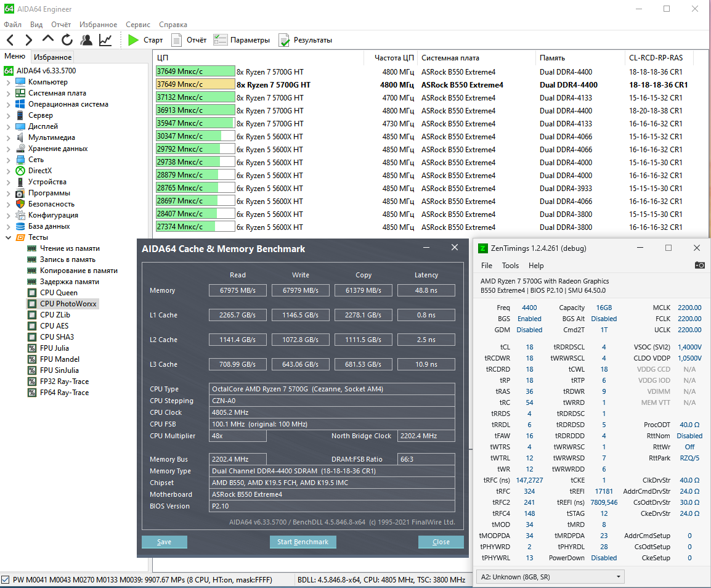Open the Файл menu
Image resolution: width=711 pixels, height=588 pixels.
pos(13,25)
